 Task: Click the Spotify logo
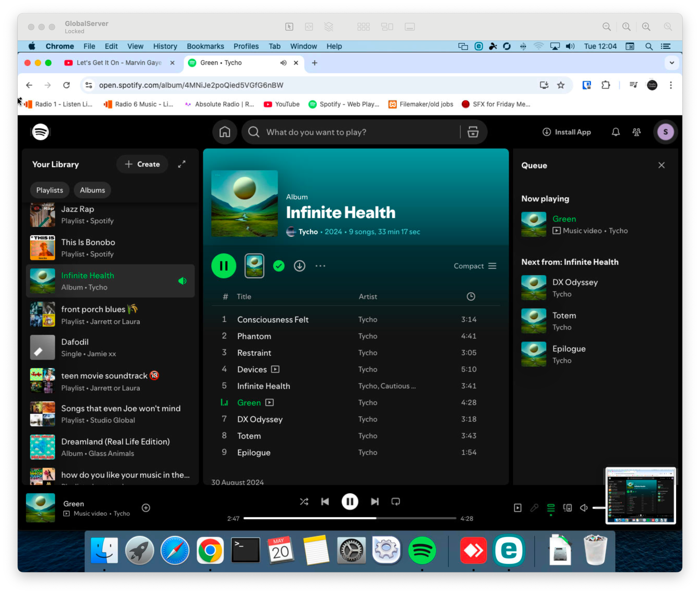41,132
